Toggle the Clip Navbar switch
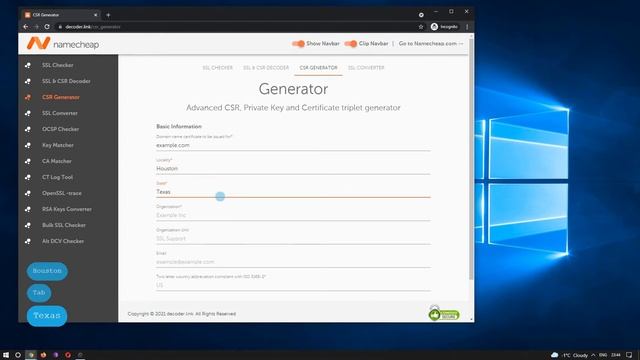 click(351, 44)
